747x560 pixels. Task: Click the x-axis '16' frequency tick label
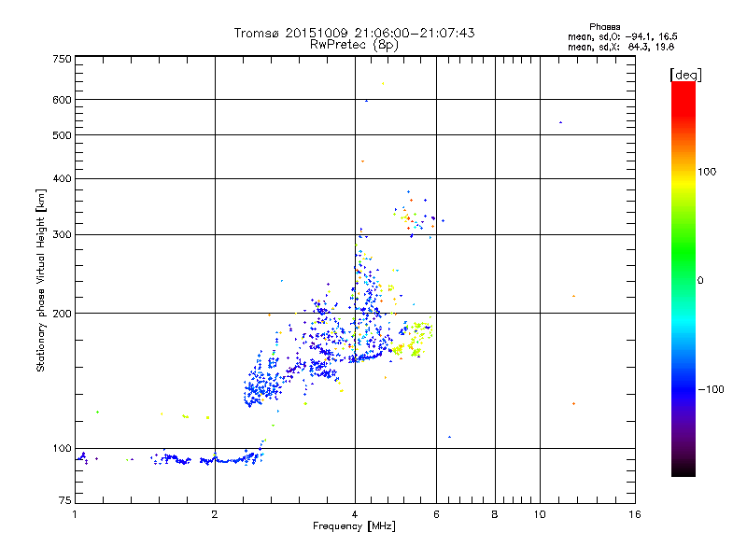pos(635,514)
